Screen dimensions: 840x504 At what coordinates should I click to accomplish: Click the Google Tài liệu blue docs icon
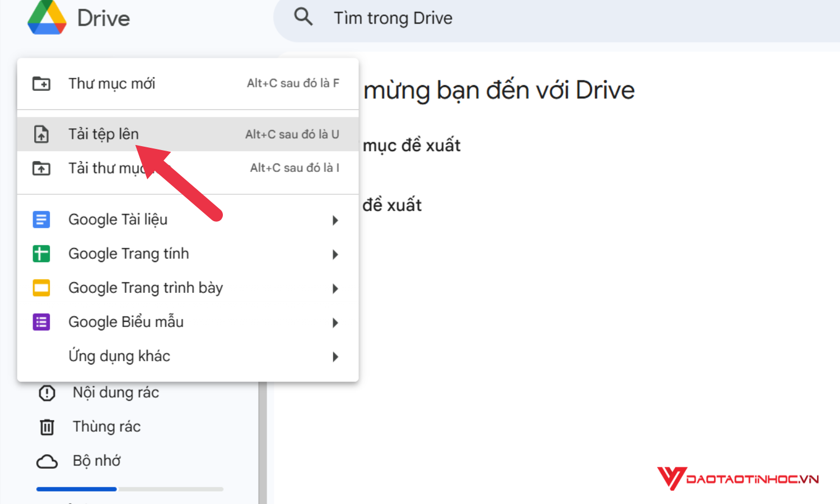click(41, 220)
